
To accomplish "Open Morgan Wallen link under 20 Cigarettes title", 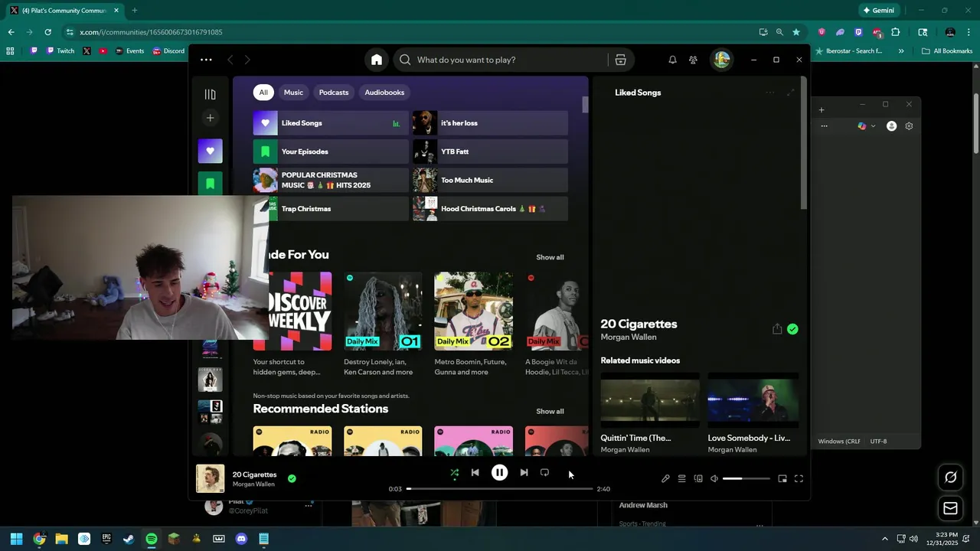I will click(x=629, y=337).
